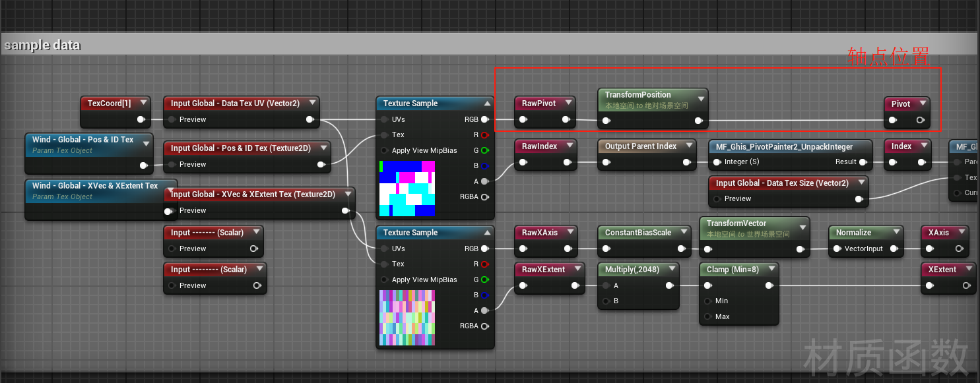
Task: Toggle Apply View MipBias on first Texture Sample
Action: coord(384,150)
